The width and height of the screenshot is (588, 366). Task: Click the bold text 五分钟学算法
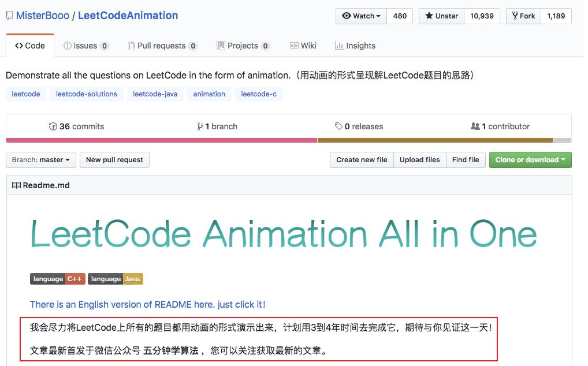tap(171, 350)
